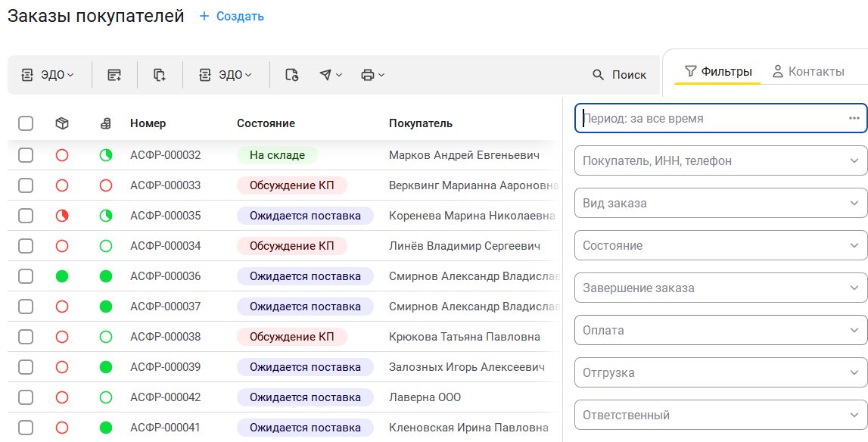Click the red shipment circle of АСФР-000041

62,428
